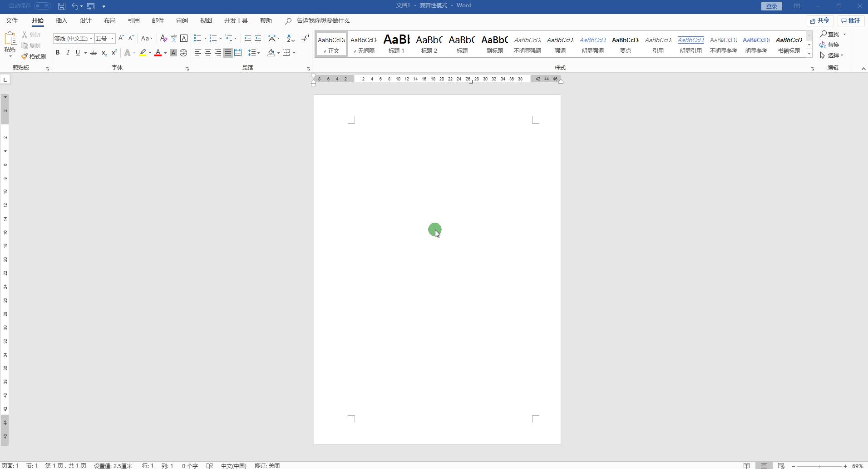Open the 插入 (Insert) tab
The height and width of the screenshot is (469, 868).
(61, 20)
